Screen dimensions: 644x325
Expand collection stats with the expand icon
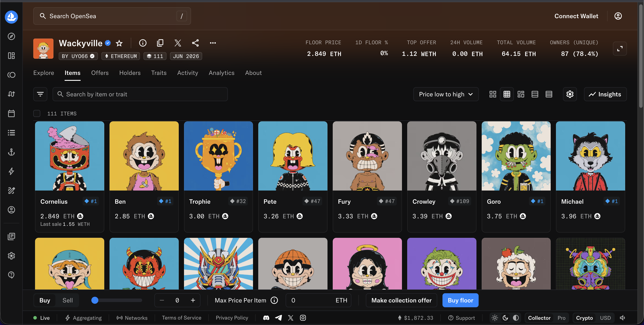620,48
